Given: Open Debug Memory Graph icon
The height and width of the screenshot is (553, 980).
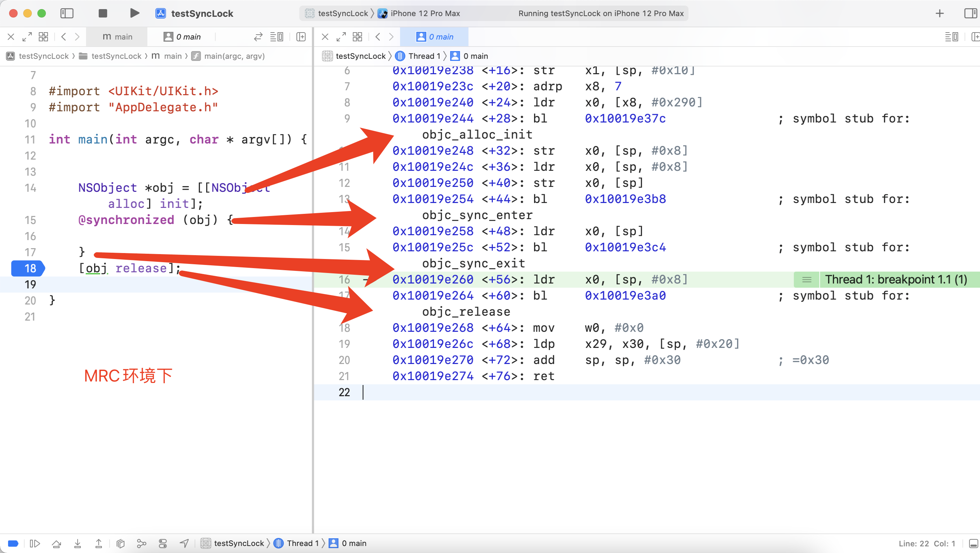Looking at the screenshot, I should point(141,543).
